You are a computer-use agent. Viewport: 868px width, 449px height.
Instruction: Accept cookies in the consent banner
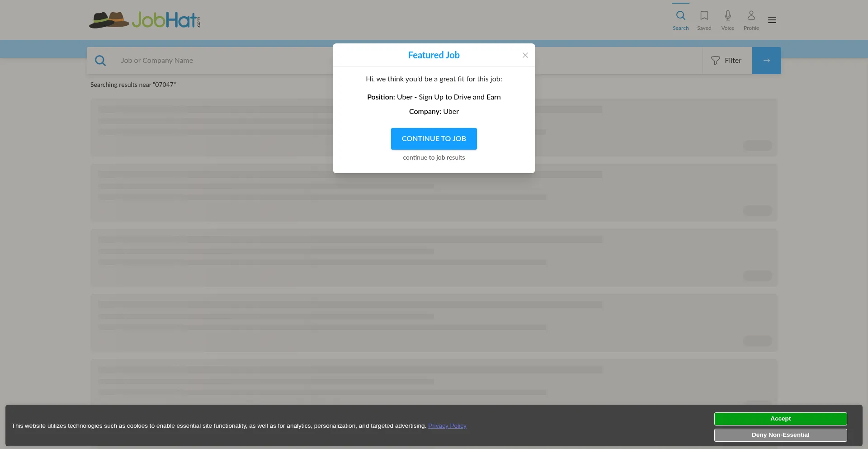(780, 419)
